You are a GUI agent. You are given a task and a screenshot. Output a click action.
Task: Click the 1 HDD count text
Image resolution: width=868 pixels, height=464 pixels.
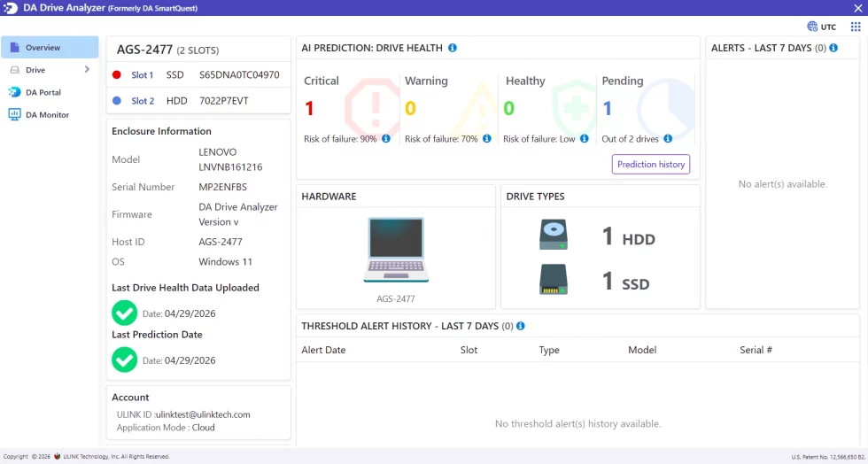pos(628,237)
